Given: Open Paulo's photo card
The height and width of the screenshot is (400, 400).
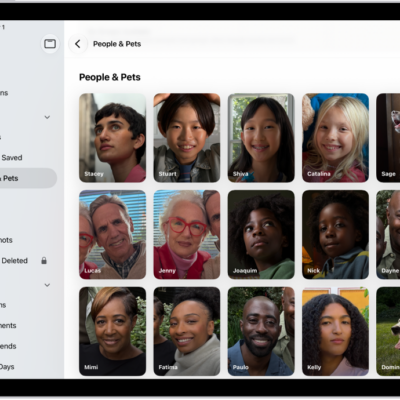Looking at the screenshot, I should pyautogui.click(x=261, y=331).
